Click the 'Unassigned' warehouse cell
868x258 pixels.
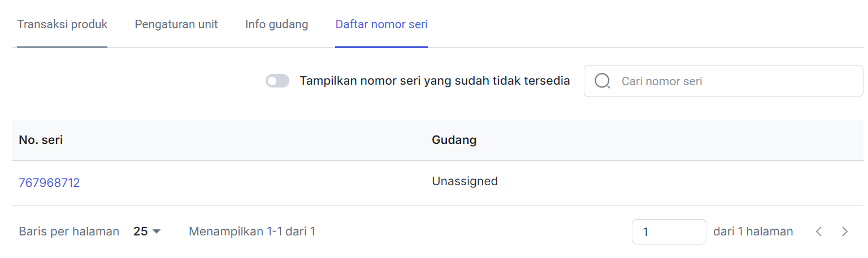[x=465, y=181]
